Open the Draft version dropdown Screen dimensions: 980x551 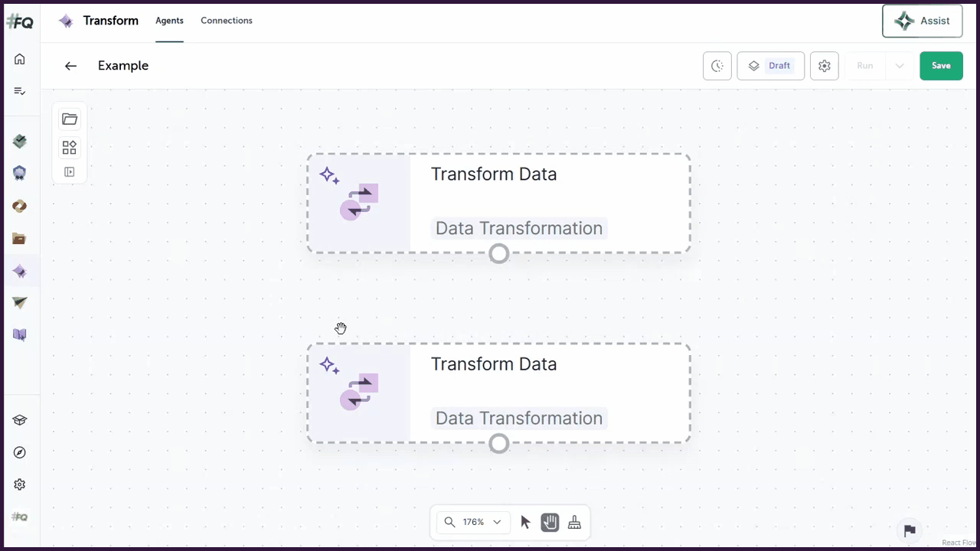770,66
